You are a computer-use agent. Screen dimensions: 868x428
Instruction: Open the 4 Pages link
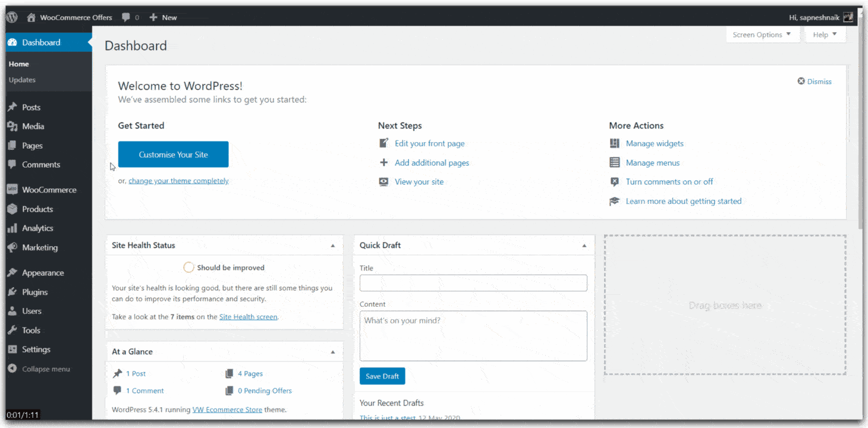(250, 373)
